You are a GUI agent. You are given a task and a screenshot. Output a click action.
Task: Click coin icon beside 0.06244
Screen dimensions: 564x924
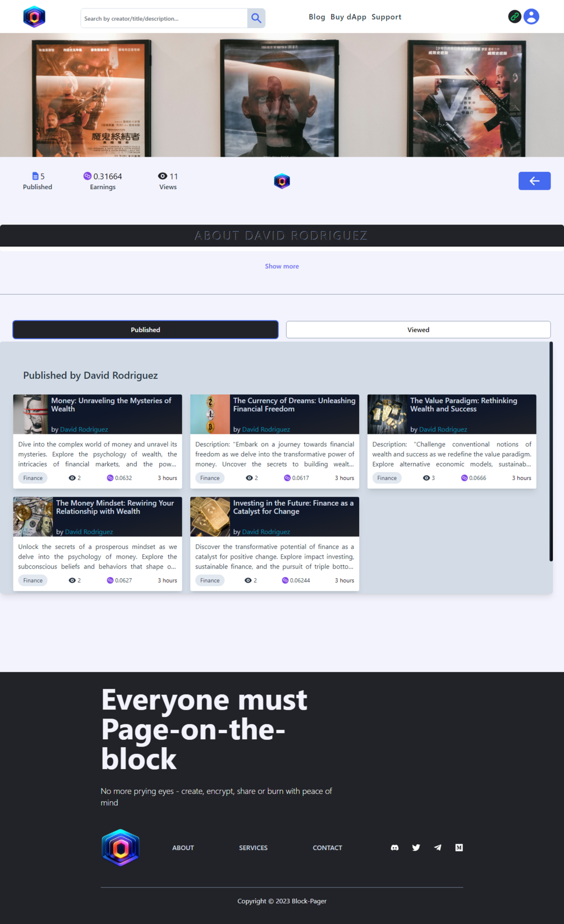coord(285,580)
